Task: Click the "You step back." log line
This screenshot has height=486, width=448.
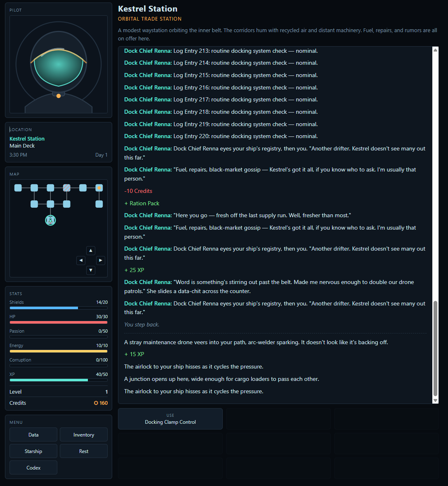Action: (x=142, y=324)
